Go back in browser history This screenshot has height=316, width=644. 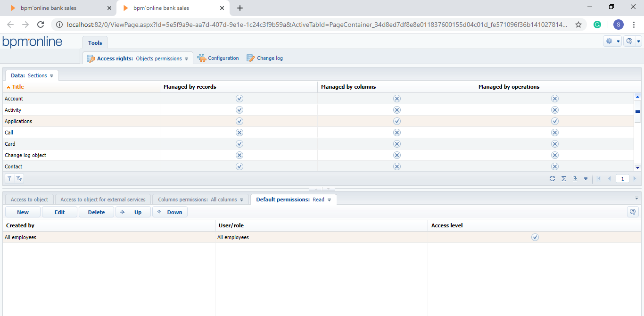click(10, 25)
